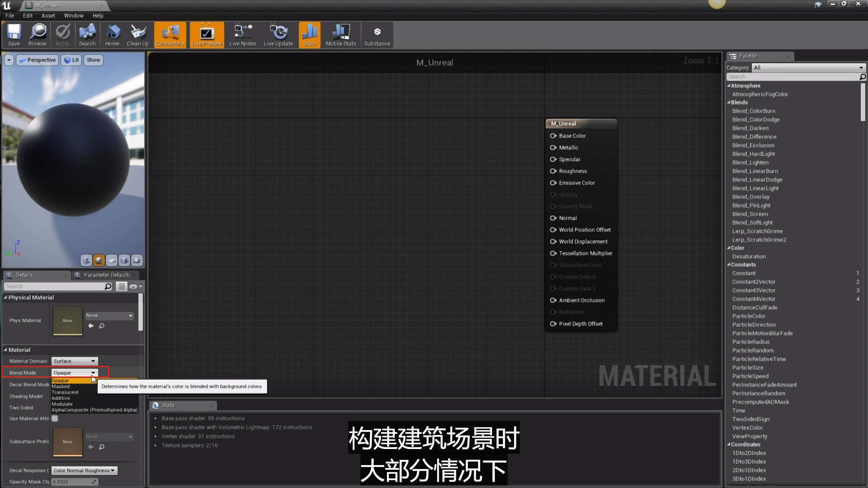Toggle Live Preview mode

tap(207, 34)
